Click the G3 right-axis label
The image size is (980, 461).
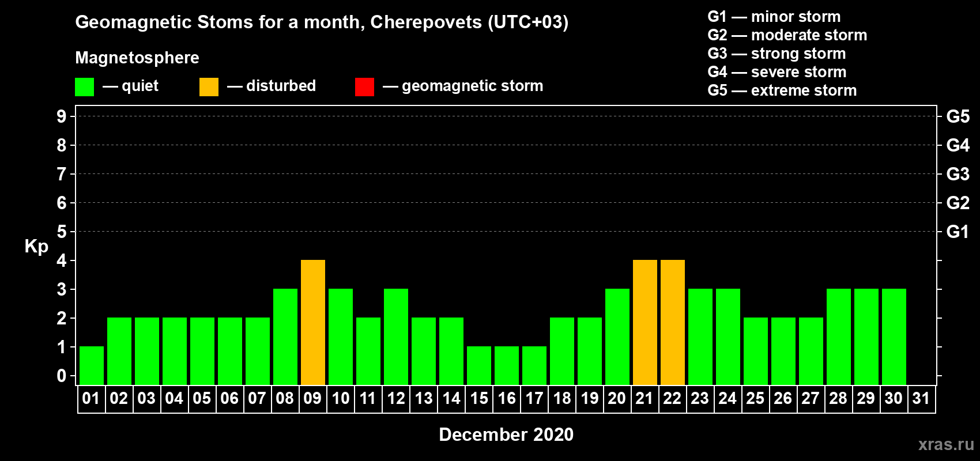click(958, 174)
